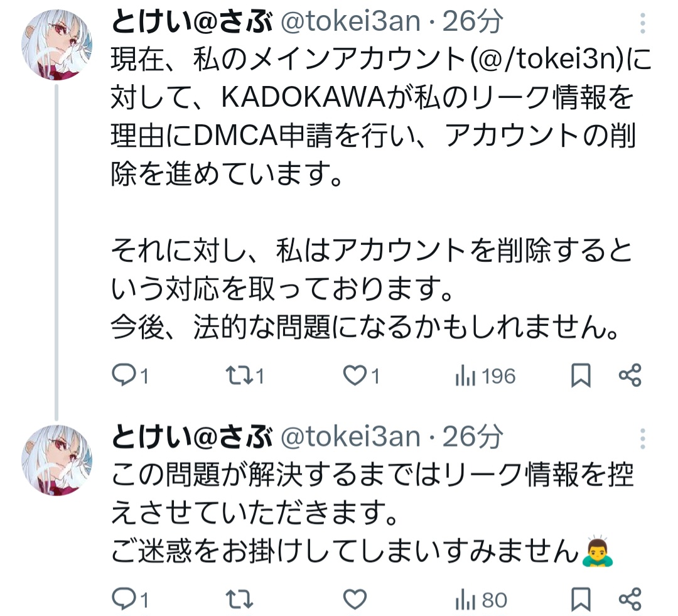Bookmark the first tweet
This screenshot has width=678, height=616.
point(581,376)
